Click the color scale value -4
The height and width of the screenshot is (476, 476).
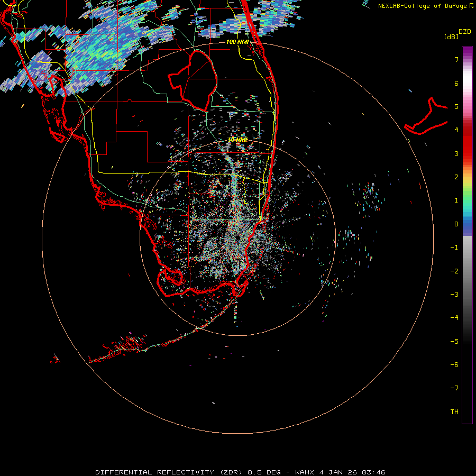click(454, 318)
